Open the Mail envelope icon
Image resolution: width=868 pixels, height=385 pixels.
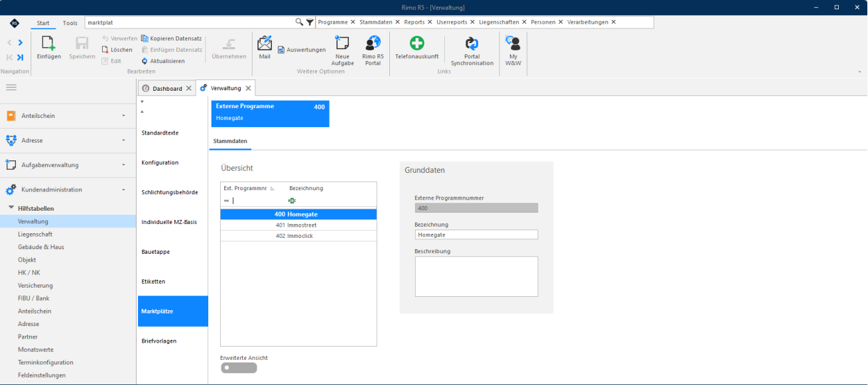click(x=265, y=43)
